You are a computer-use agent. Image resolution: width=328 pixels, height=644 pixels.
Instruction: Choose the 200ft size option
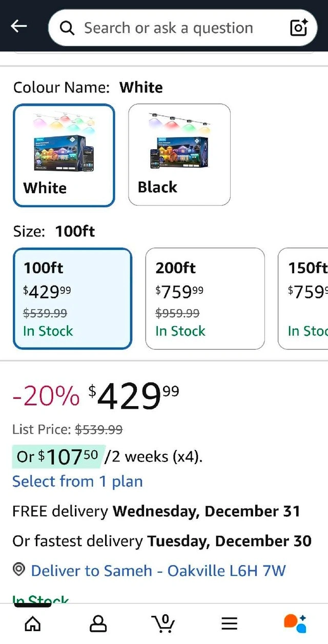[204, 298]
